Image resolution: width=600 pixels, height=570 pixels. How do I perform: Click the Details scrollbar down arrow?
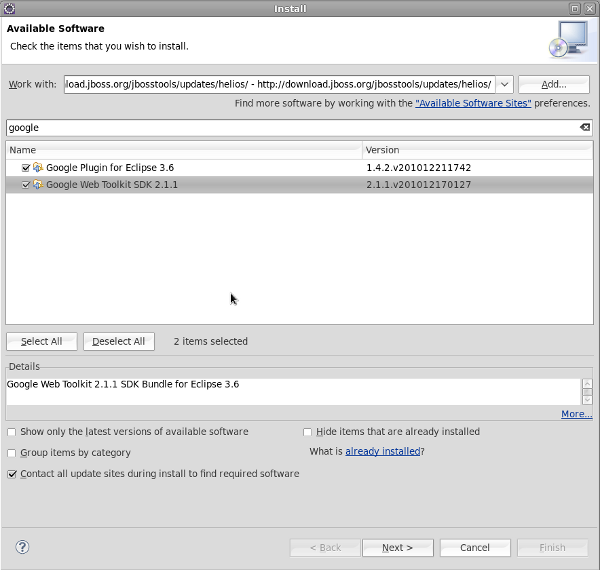[587, 400]
